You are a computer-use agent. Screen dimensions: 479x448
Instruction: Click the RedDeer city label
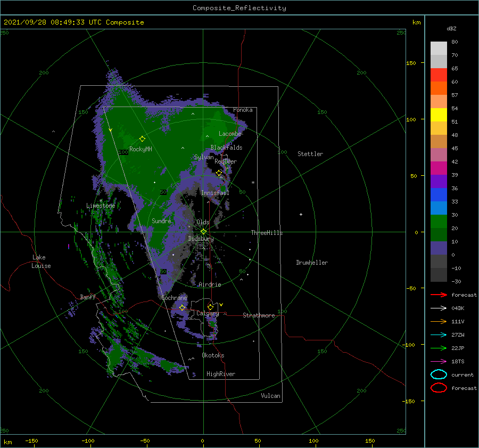click(226, 161)
